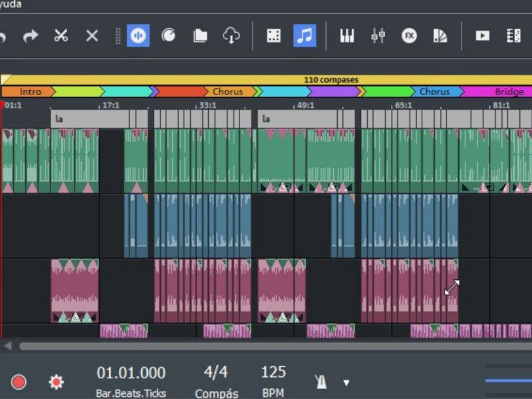
Task: Open the keyboard piano icon
Action: coord(346,36)
